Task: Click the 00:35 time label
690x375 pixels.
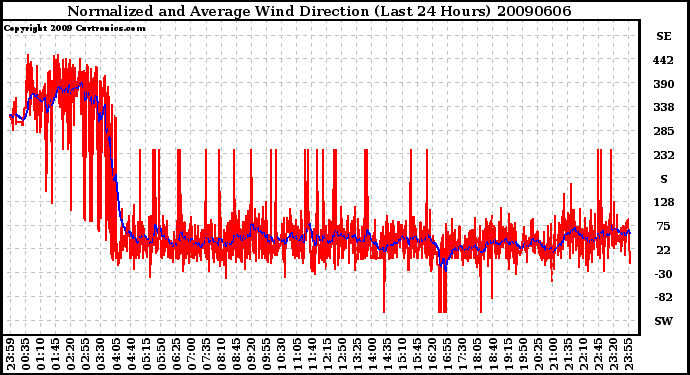Action: tap(25, 354)
